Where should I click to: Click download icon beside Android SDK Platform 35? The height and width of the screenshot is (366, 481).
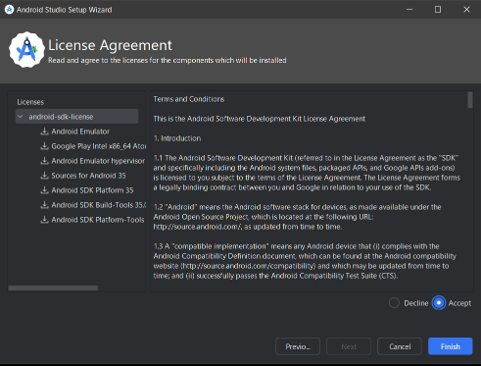click(44, 190)
